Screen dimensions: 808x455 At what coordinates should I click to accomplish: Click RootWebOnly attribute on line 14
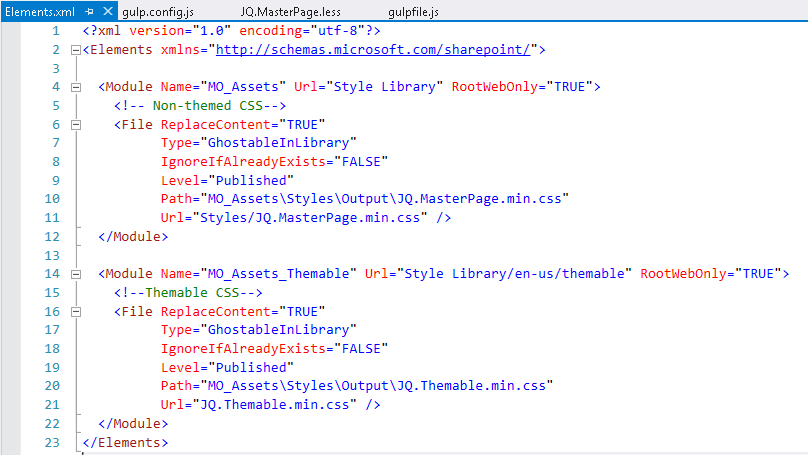(683, 274)
